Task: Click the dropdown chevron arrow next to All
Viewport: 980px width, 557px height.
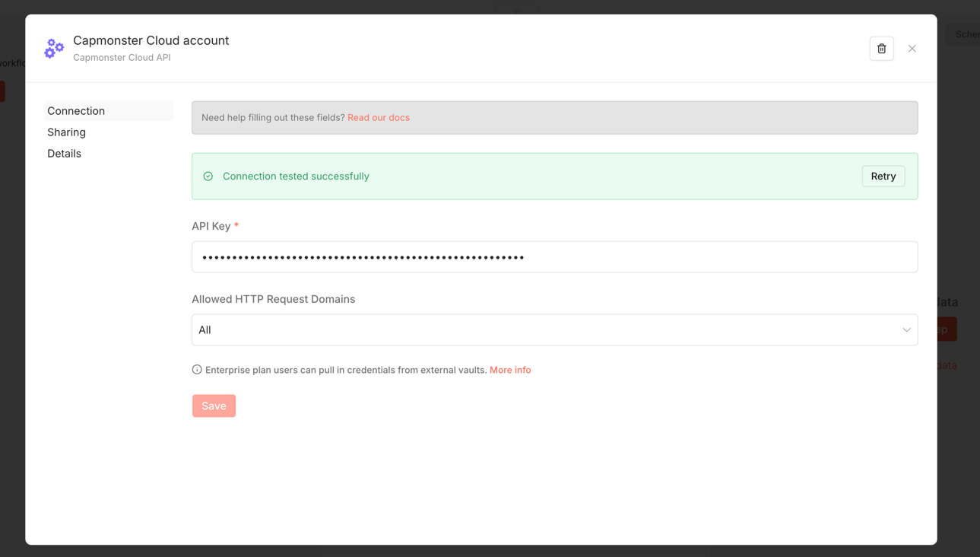Action: pyautogui.click(x=906, y=330)
